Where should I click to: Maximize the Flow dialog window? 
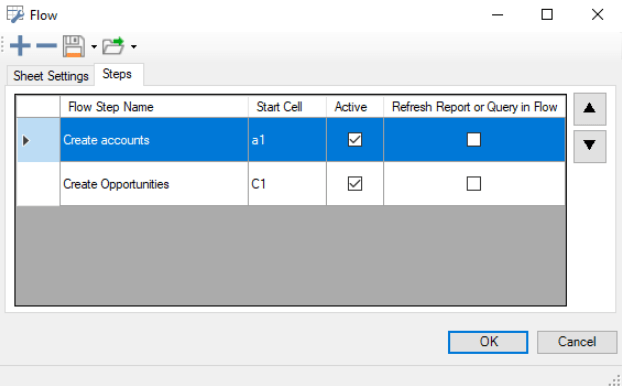[x=547, y=15]
